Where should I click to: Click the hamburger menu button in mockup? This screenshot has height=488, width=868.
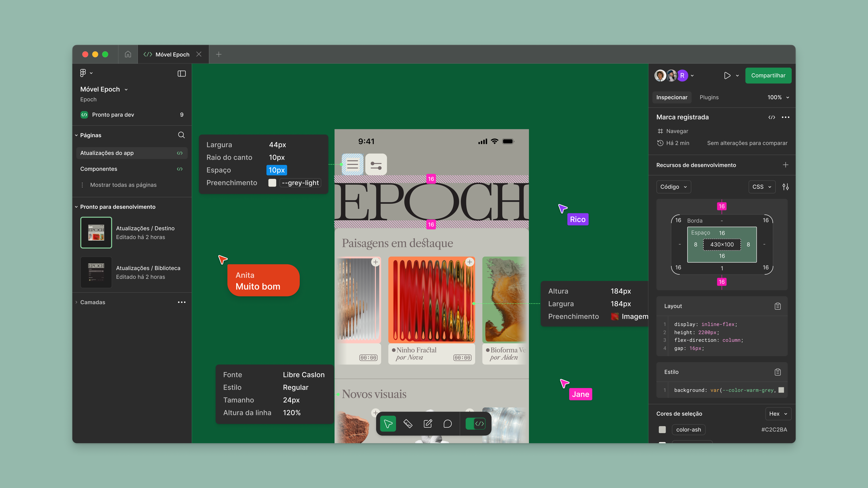(352, 164)
